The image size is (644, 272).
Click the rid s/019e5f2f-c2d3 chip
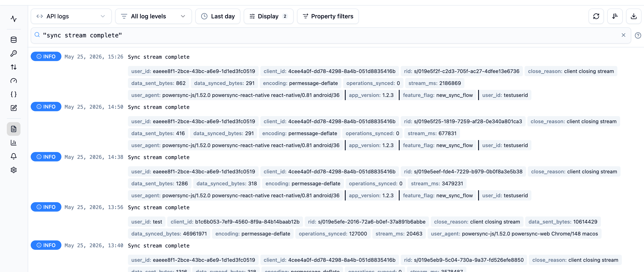coord(461,71)
